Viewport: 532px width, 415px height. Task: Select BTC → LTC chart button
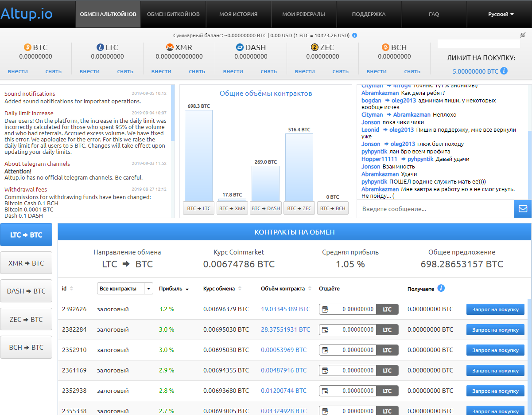199,208
